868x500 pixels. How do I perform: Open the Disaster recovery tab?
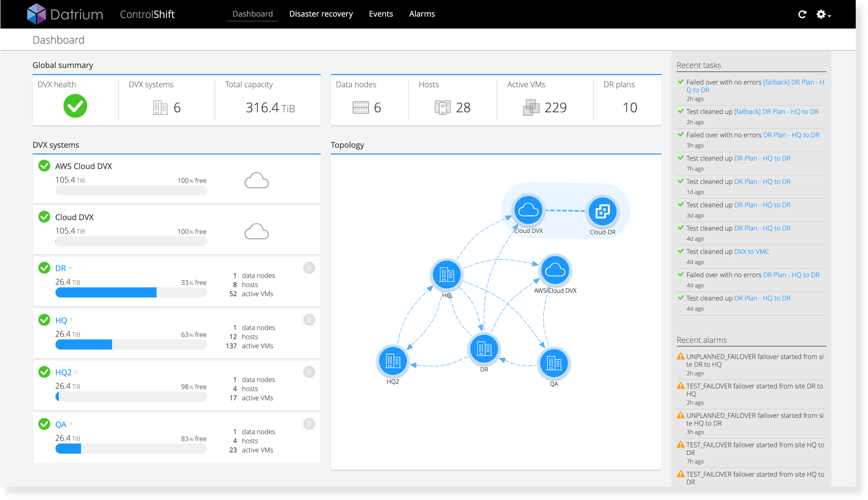click(321, 14)
